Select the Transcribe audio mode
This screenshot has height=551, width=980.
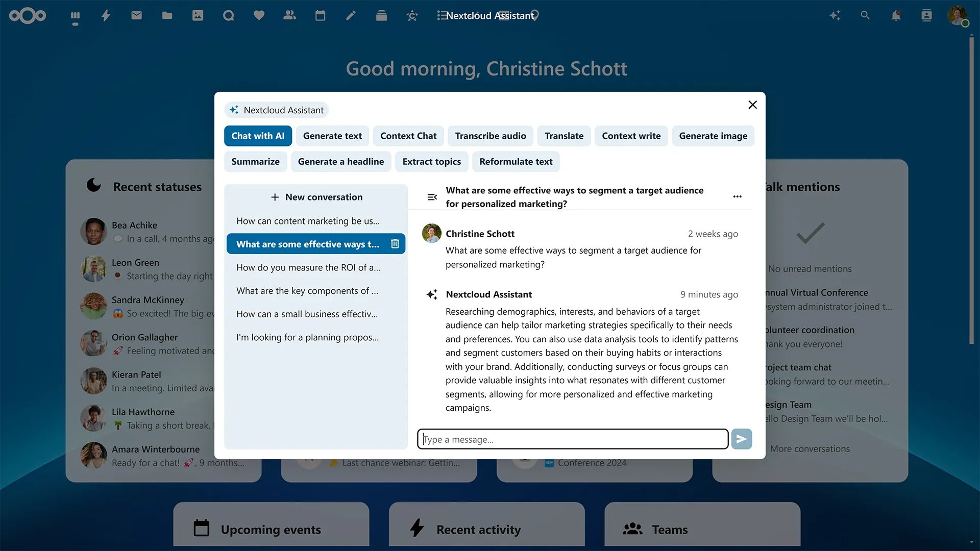(x=490, y=136)
